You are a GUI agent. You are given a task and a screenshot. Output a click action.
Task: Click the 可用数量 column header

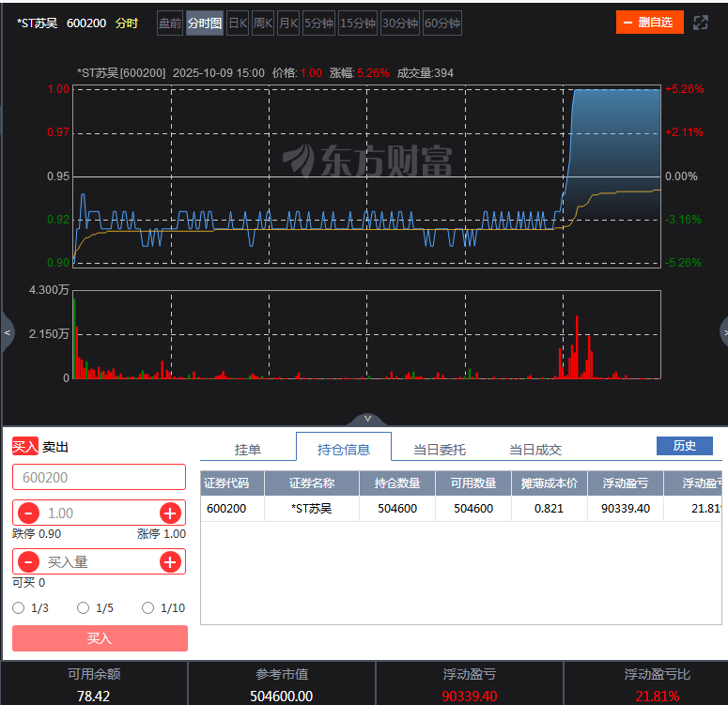coord(473,483)
